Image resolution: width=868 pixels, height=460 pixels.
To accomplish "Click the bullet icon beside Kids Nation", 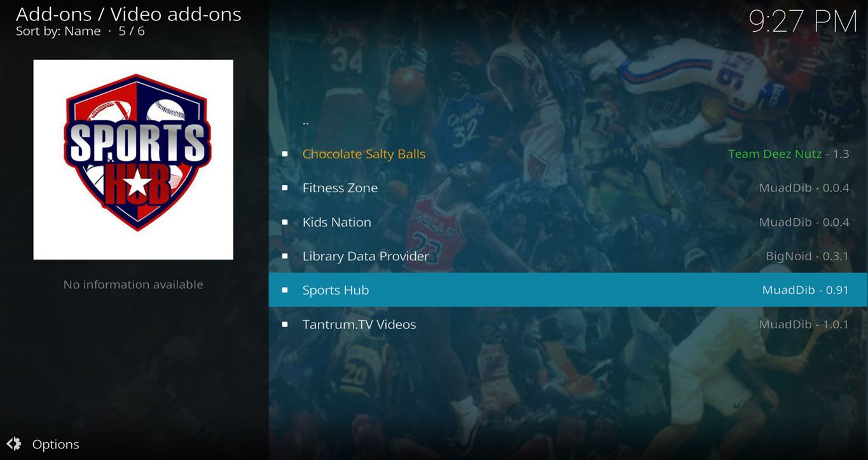I will point(285,222).
